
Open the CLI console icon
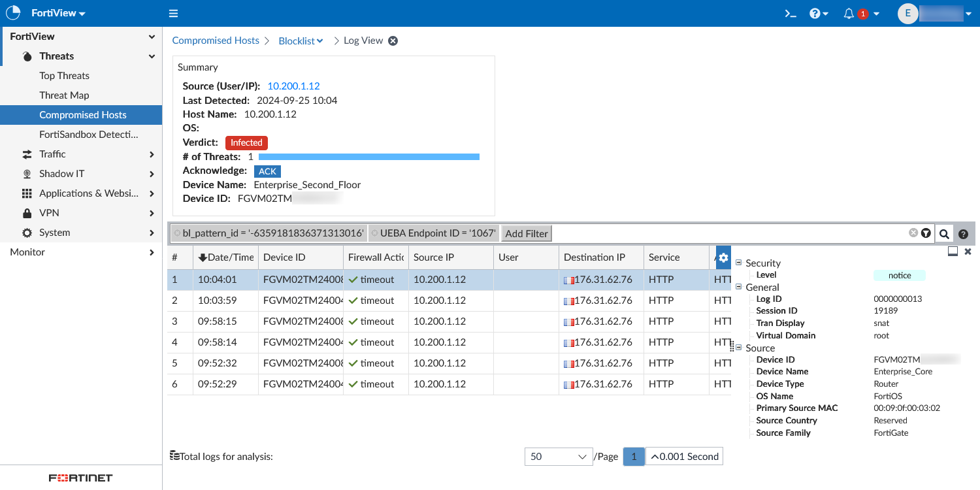pyautogui.click(x=791, y=14)
